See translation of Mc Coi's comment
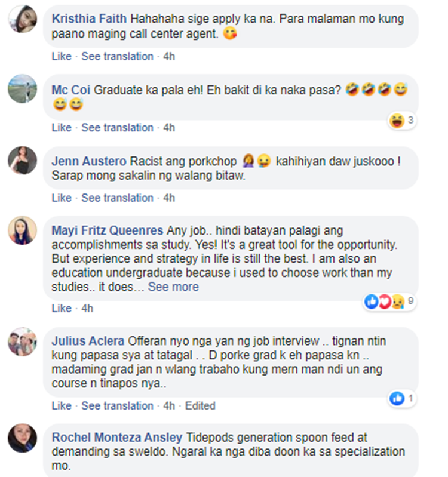The height and width of the screenshot is (477, 448). [117, 128]
